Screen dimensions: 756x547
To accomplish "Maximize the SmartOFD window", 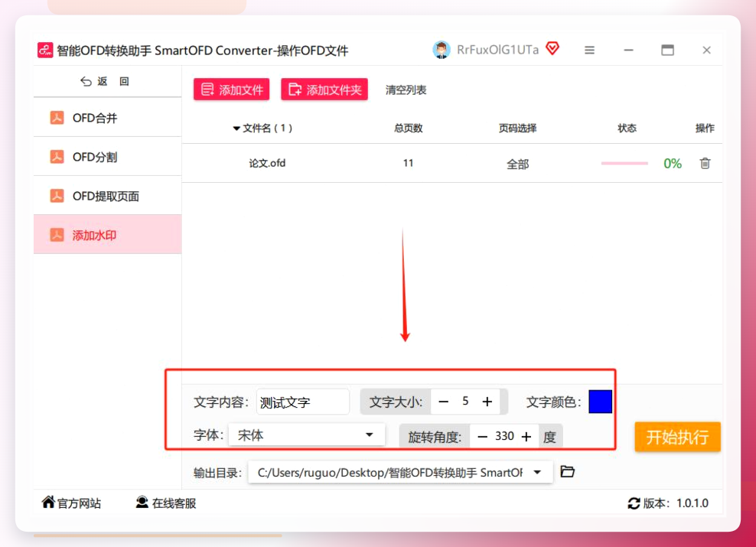I will coord(667,50).
